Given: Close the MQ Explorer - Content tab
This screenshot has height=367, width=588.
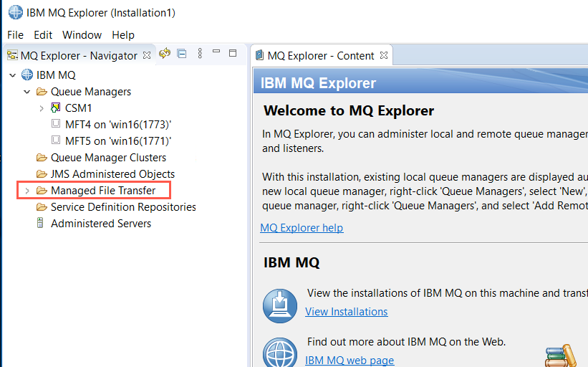Looking at the screenshot, I should (384, 55).
